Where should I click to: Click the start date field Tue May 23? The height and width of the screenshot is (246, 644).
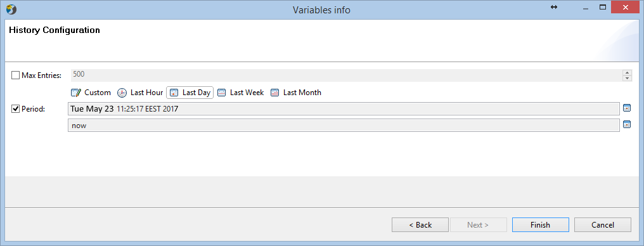coord(344,109)
